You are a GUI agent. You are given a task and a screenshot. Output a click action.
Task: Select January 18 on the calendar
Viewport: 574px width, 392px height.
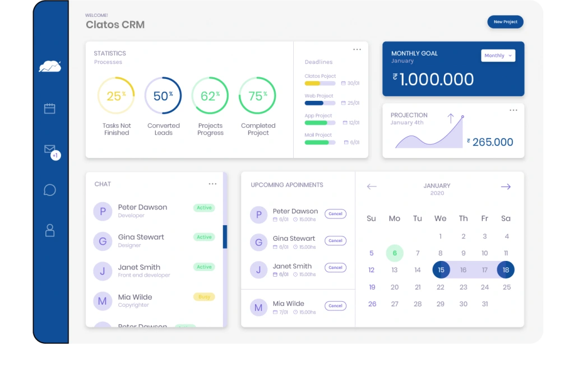(x=506, y=269)
